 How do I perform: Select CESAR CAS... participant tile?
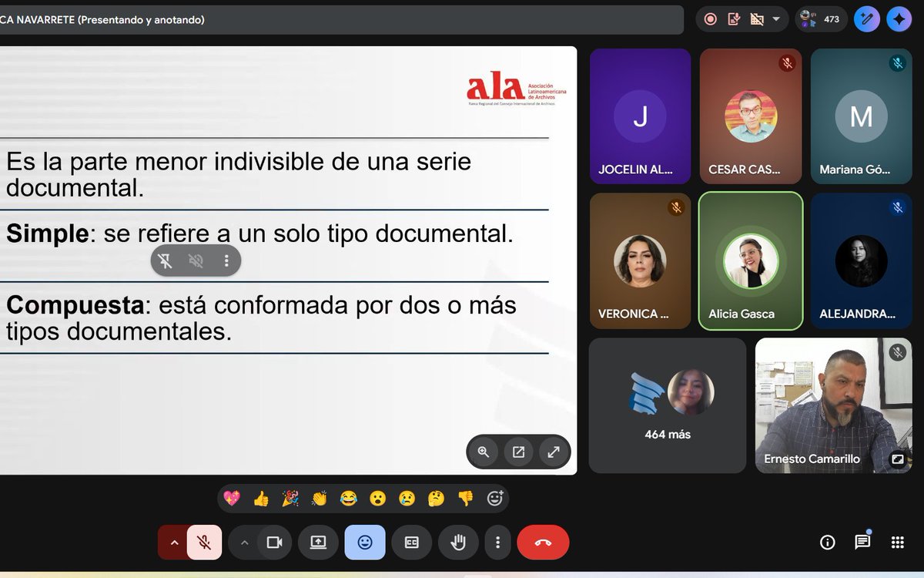point(751,116)
